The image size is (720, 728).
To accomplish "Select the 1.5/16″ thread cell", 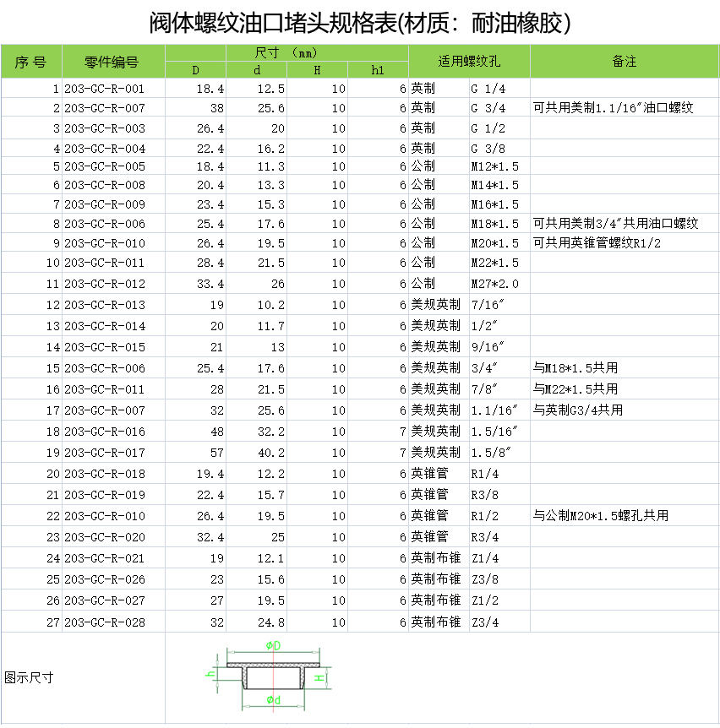I will pos(499,432).
